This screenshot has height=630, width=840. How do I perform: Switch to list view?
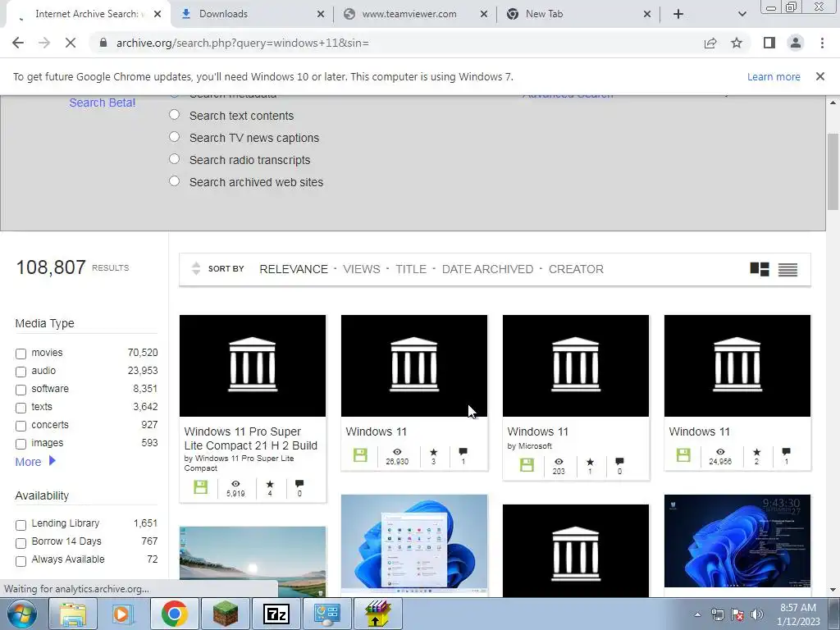788,269
